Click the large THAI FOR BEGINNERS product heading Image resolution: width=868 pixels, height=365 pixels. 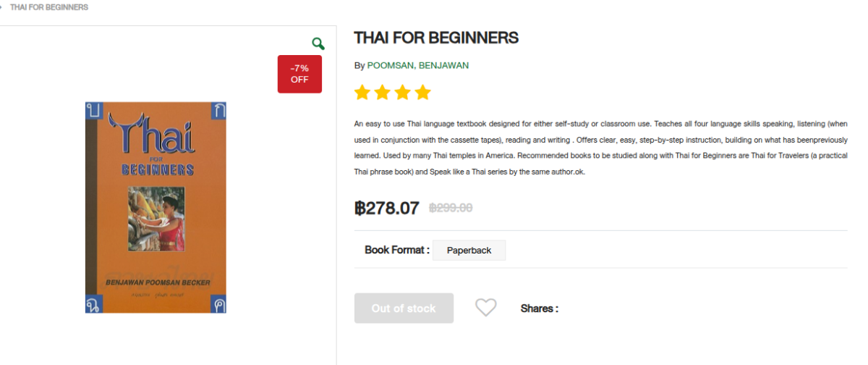(x=436, y=38)
